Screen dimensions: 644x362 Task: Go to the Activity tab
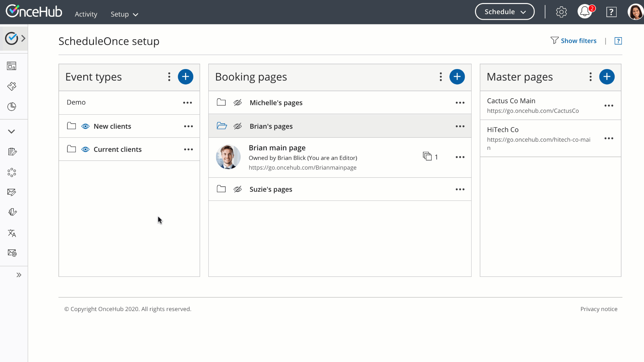tap(86, 14)
